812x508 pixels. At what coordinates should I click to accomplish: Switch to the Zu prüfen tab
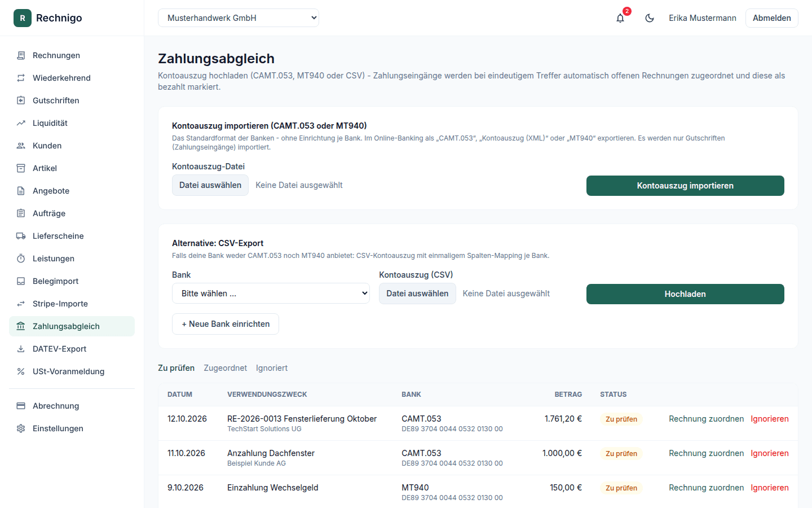pos(176,368)
